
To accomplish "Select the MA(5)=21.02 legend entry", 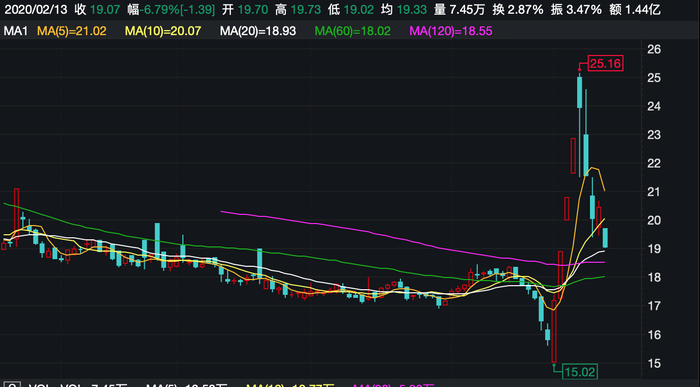I will pyautogui.click(x=72, y=31).
